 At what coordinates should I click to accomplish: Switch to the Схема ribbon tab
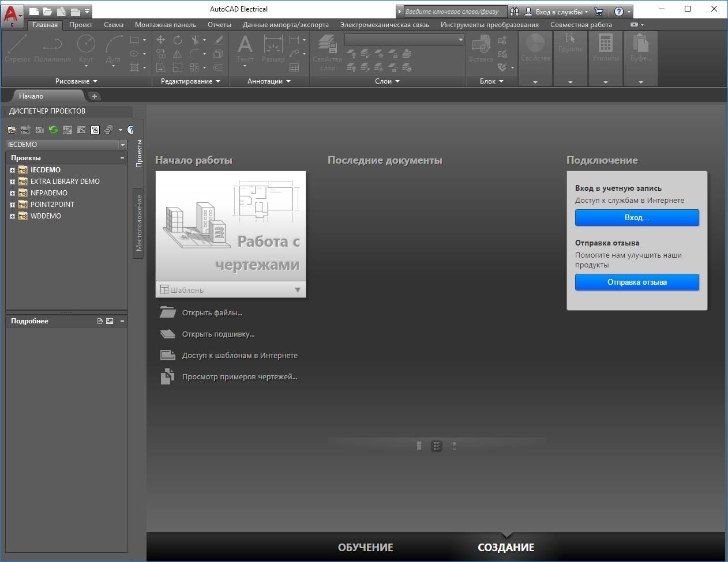click(x=114, y=25)
